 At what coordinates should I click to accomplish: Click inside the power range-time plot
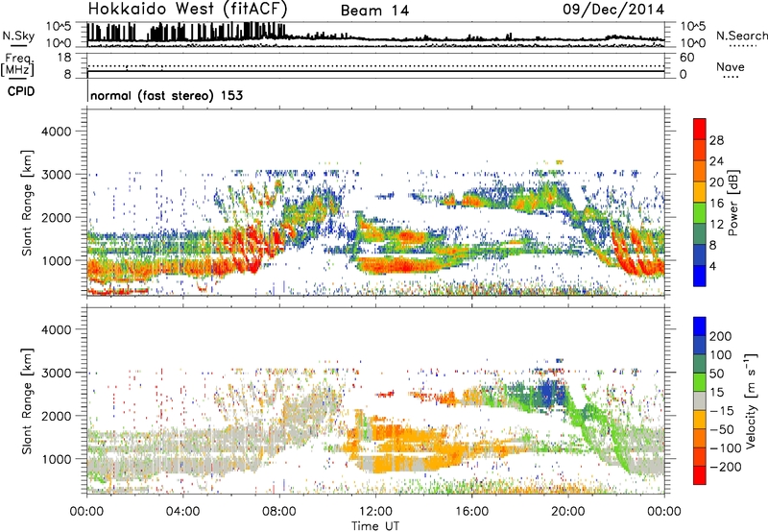pos(375,203)
